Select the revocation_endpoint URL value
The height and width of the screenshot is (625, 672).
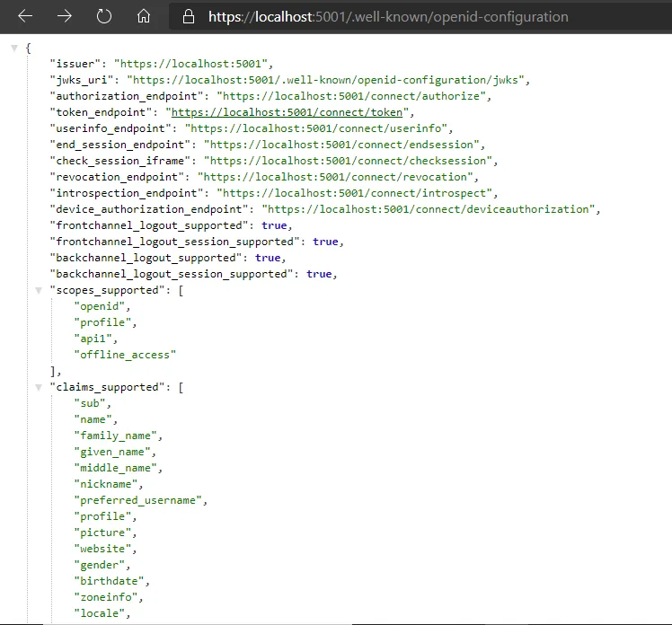coord(335,177)
